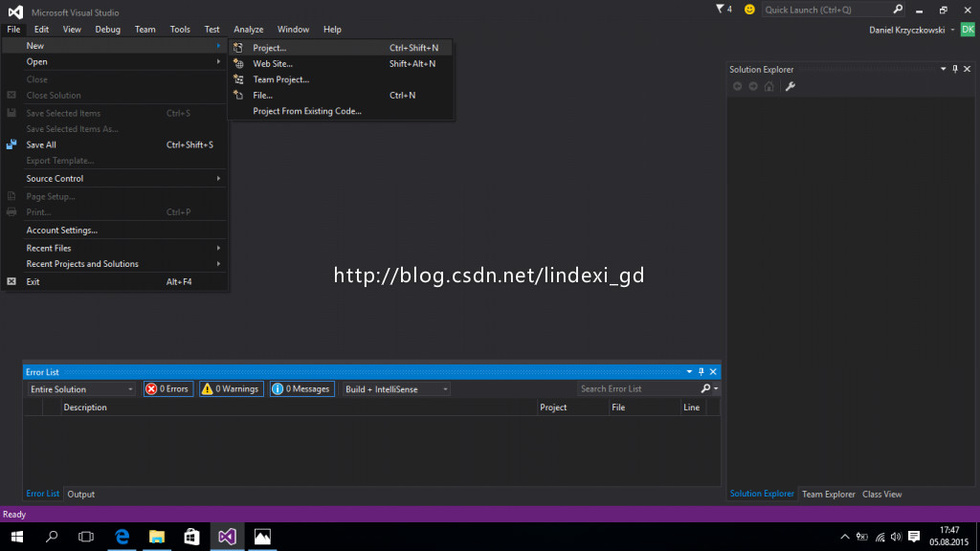Open Solution Explorer window position dropdown
The height and width of the screenshot is (551, 980).
tap(943, 69)
